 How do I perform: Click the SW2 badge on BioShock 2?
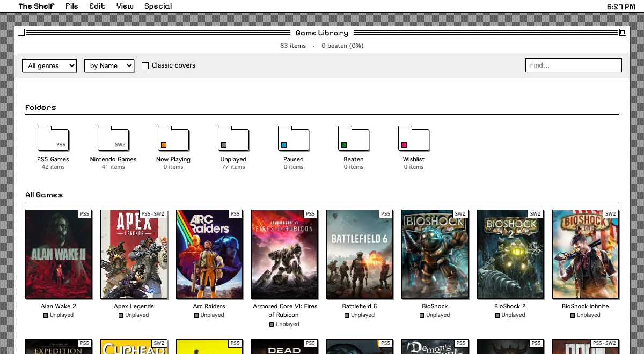[x=536, y=214]
